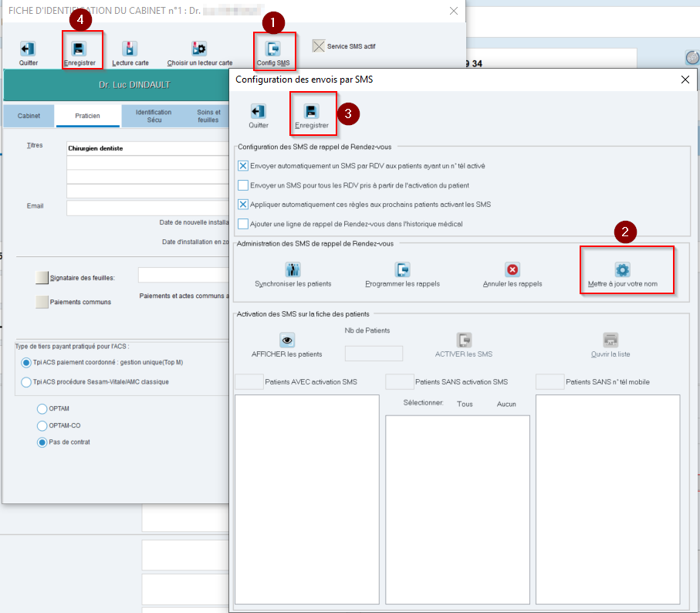This screenshot has width=700, height=613.
Task: Click the Email input field
Action: coord(147,208)
